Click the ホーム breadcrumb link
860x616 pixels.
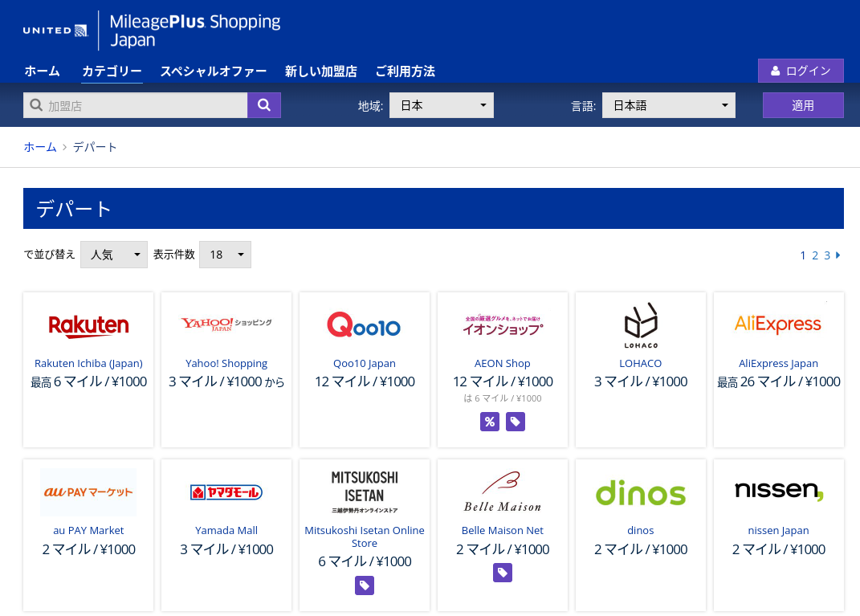click(40, 147)
